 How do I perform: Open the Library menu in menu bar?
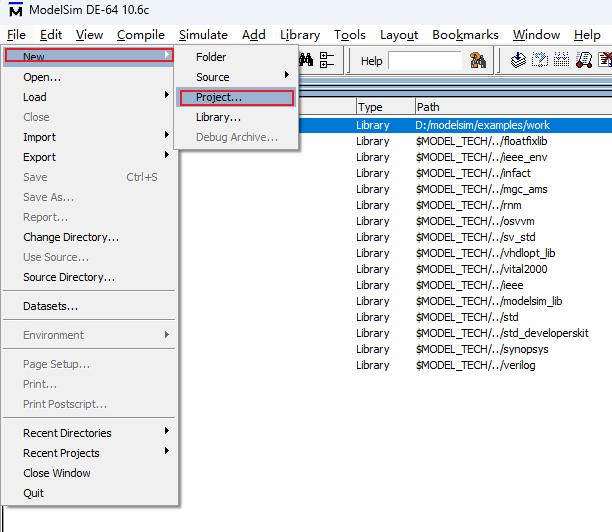(x=300, y=35)
